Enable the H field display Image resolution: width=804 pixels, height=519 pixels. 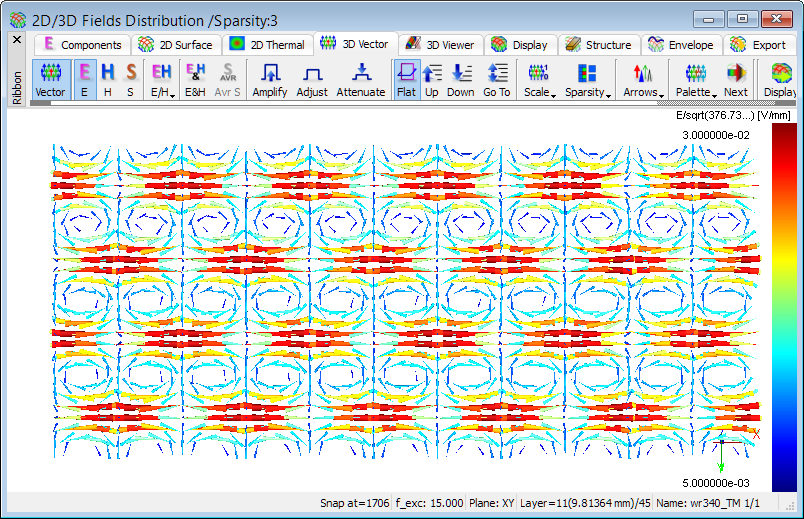tap(107, 79)
